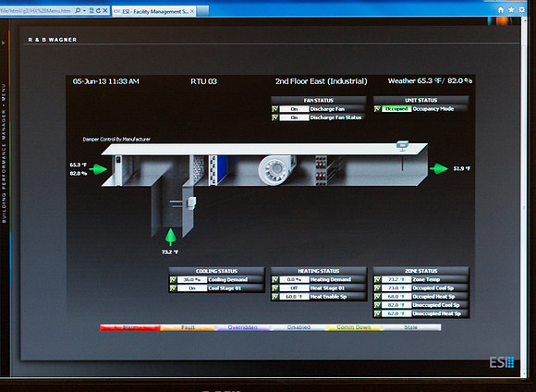Open trend icon beside Occupancy Mode
Viewport: 536px width, 392px height.
point(377,109)
